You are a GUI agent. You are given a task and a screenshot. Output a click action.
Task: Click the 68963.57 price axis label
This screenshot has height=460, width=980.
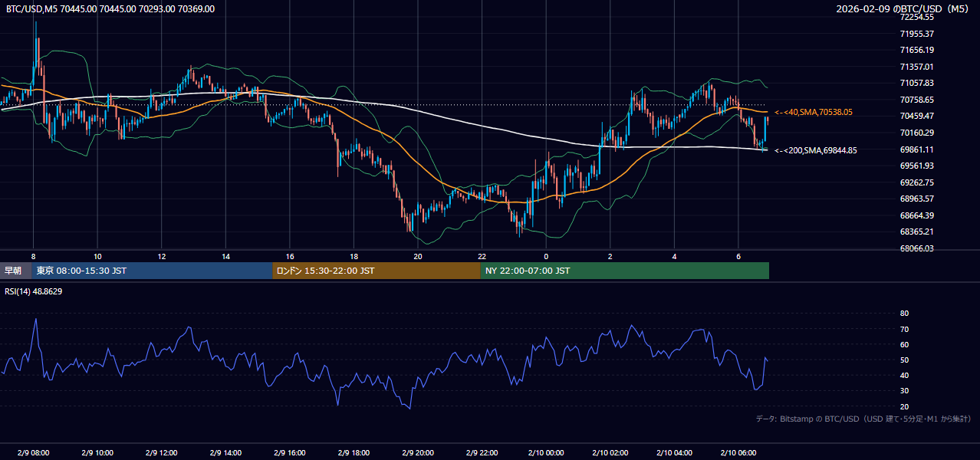click(x=917, y=199)
